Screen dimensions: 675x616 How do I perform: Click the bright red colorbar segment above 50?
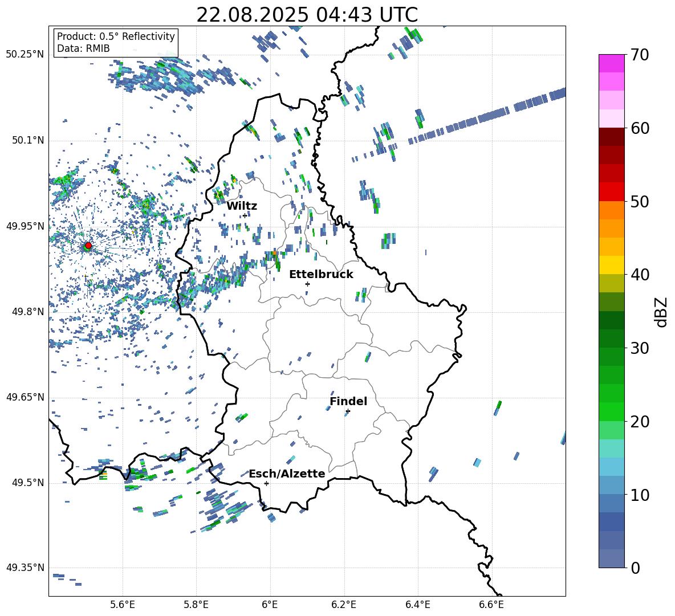coord(611,192)
